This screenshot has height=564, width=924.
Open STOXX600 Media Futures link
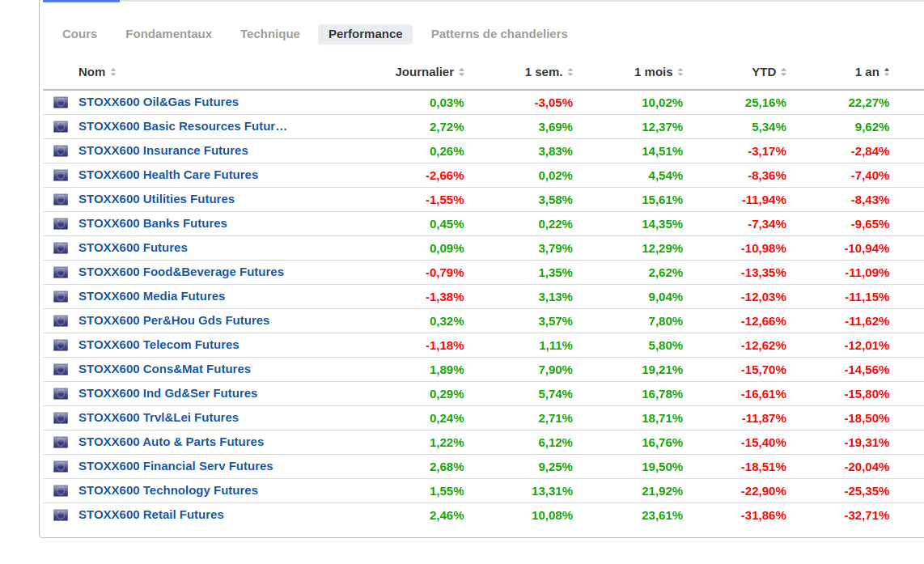coord(151,296)
